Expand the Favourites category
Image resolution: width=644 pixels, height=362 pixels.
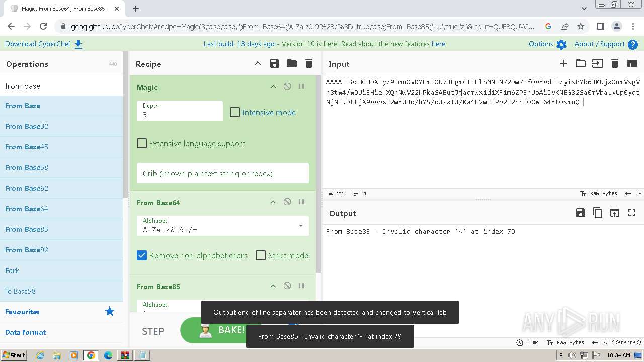point(61,312)
